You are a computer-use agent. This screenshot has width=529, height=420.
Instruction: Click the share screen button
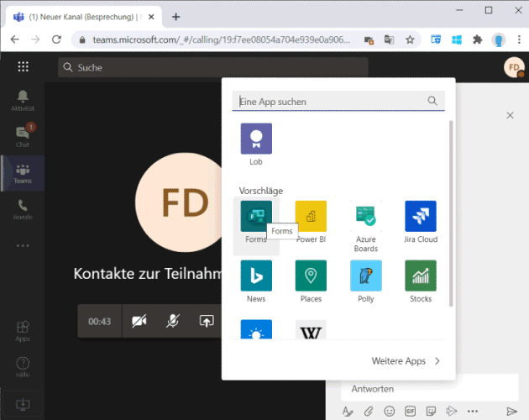click(207, 321)
